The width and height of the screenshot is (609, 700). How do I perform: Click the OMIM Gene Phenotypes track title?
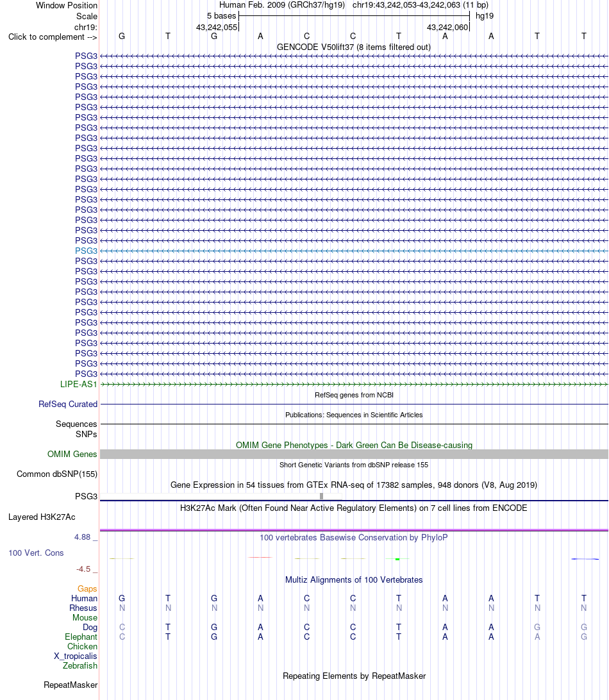354,445
